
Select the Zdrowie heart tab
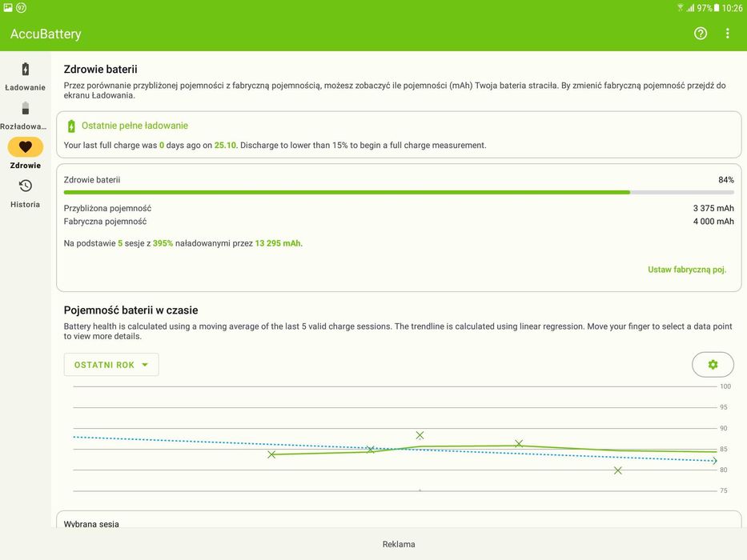[x=26, y=154]
